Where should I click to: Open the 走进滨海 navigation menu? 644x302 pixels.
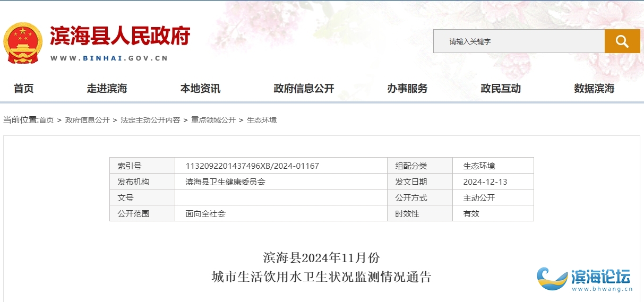pyautogui.click(x=107, y=89)
